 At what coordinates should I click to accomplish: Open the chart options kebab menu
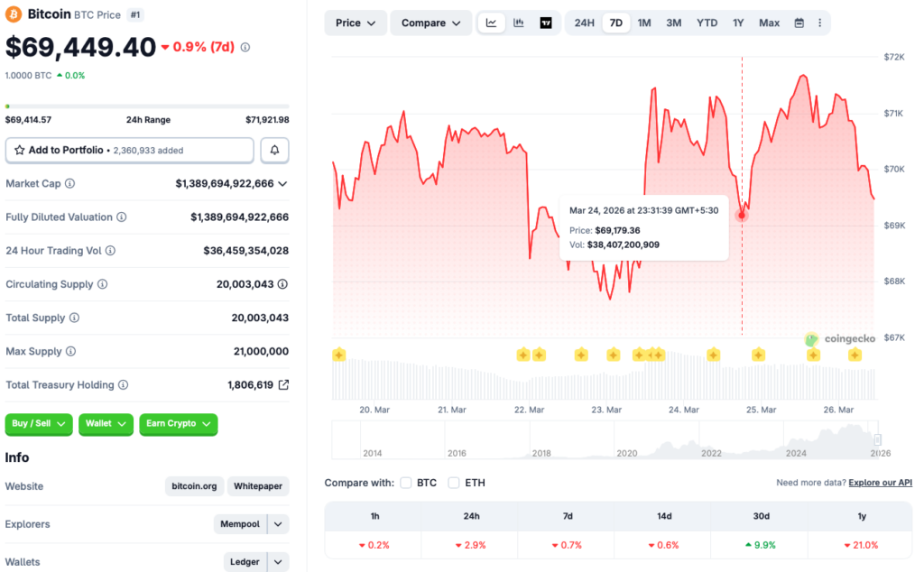820,23
